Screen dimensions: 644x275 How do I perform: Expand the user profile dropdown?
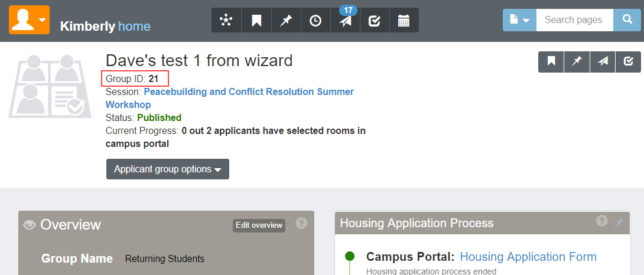pyautogui.click(x=29, y=19)
